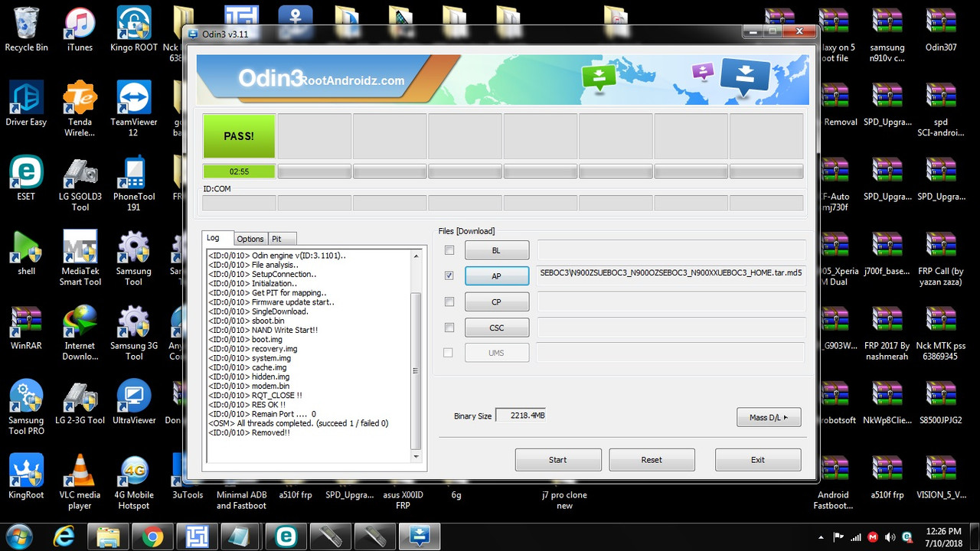Select the samsung n910v archive icon

point(887,35)
